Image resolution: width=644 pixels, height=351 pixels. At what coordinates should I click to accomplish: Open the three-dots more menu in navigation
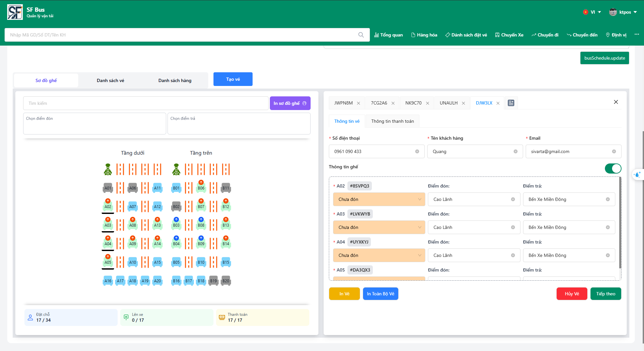click(x=637, y=35)
